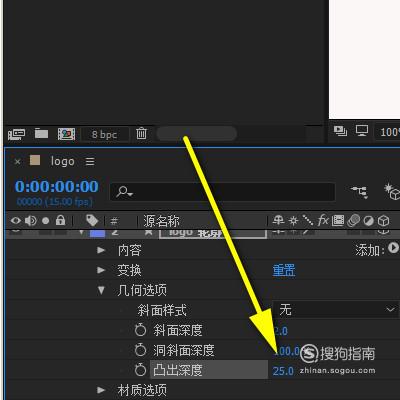Click the Frame Blending filmstrip column icon

[x=338, y=220]
